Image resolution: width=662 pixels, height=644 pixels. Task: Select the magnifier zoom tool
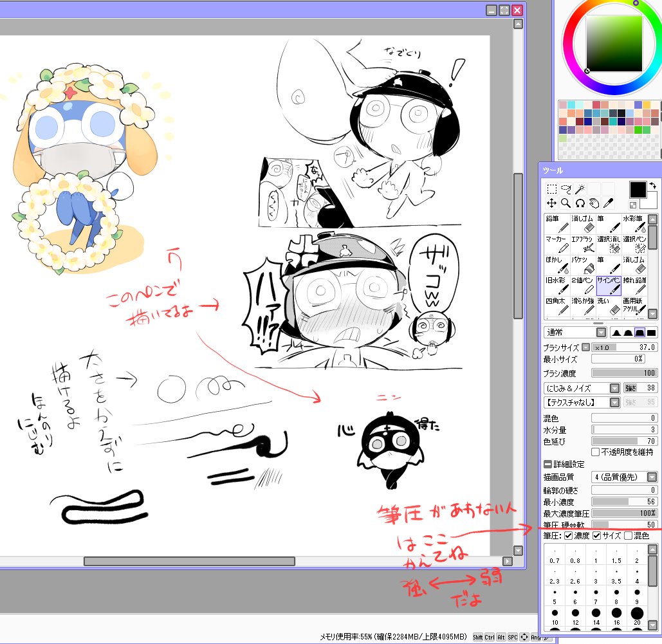(x=565, y=203)
